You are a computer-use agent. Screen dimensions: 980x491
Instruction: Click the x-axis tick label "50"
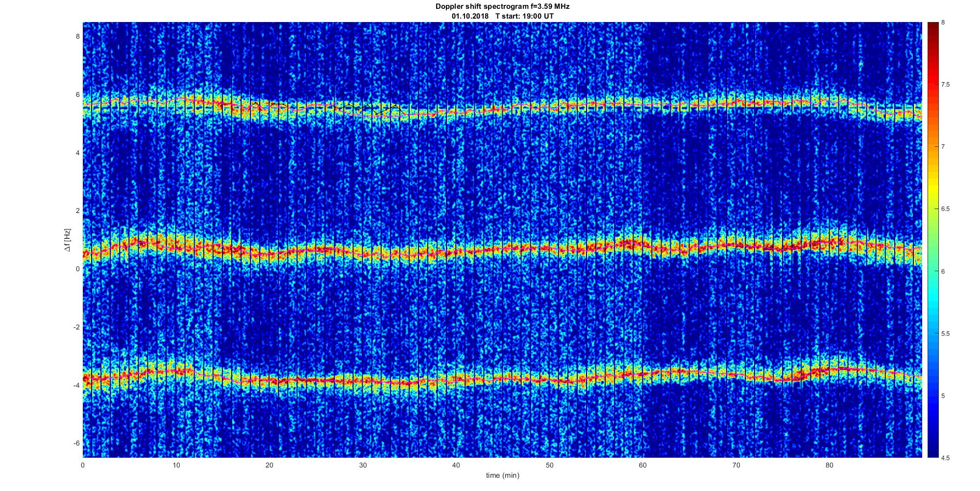pos(549,465)
